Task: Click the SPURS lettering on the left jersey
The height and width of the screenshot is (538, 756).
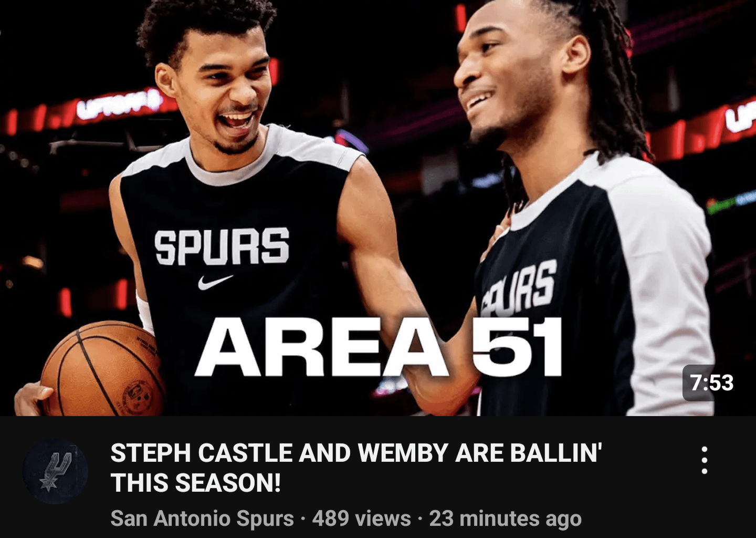Action: pos(222,246)
